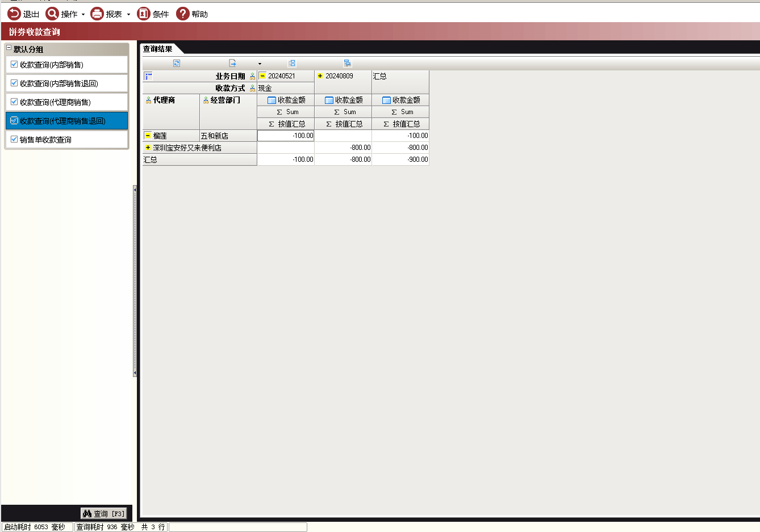Click the 查询耗时 936 毫秒 status entry
Screen dimensions: 760x532
pyautogui.click(x=106, y=527)
